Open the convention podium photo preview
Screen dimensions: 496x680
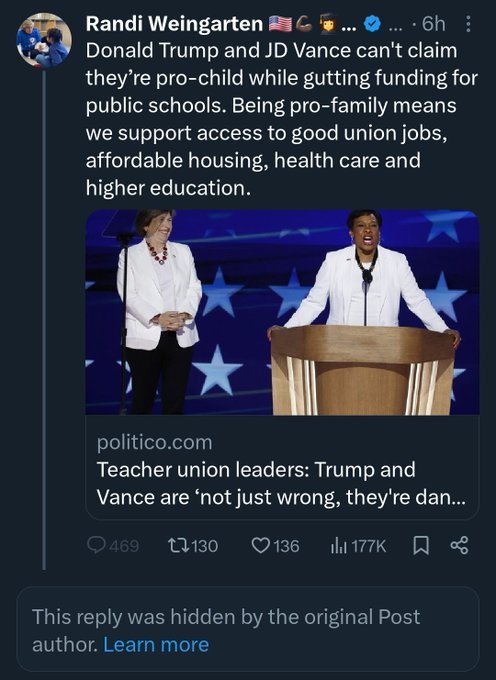tap(282, 312)
